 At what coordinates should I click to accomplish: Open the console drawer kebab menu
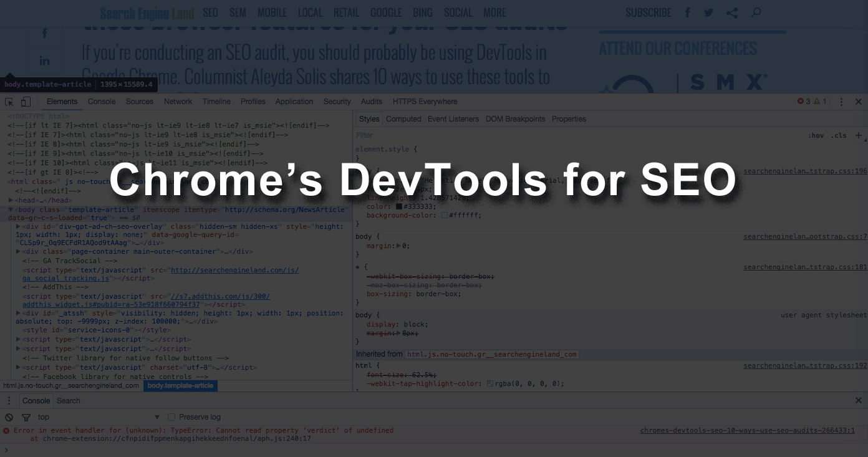pos(9,401)
